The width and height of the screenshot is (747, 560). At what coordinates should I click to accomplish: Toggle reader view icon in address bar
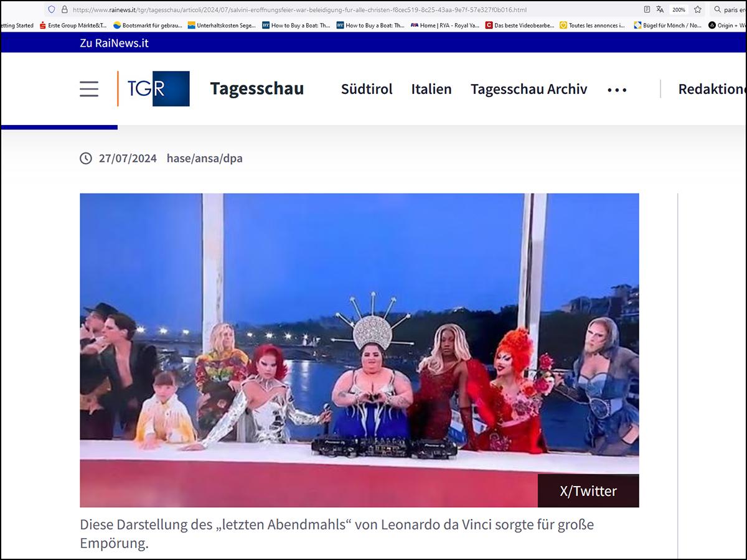(x=647, y=10)
